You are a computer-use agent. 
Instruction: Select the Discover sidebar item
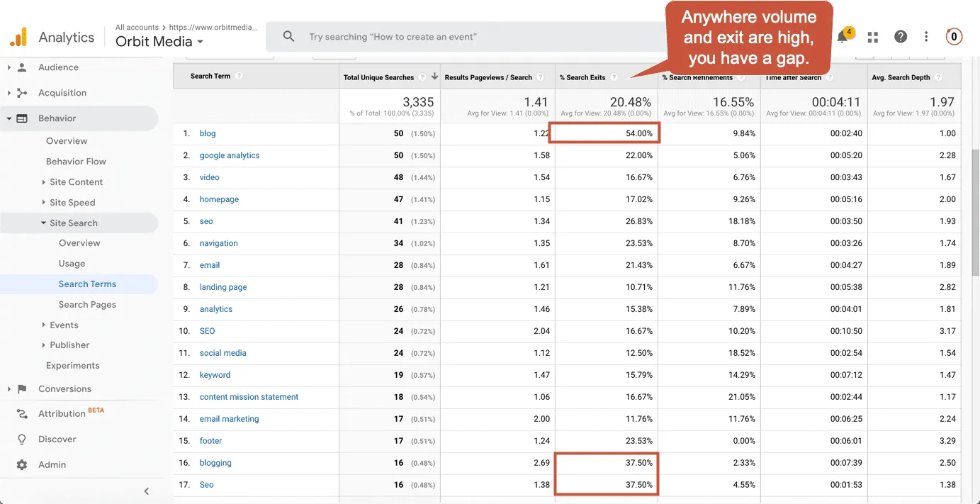(57, 439)
